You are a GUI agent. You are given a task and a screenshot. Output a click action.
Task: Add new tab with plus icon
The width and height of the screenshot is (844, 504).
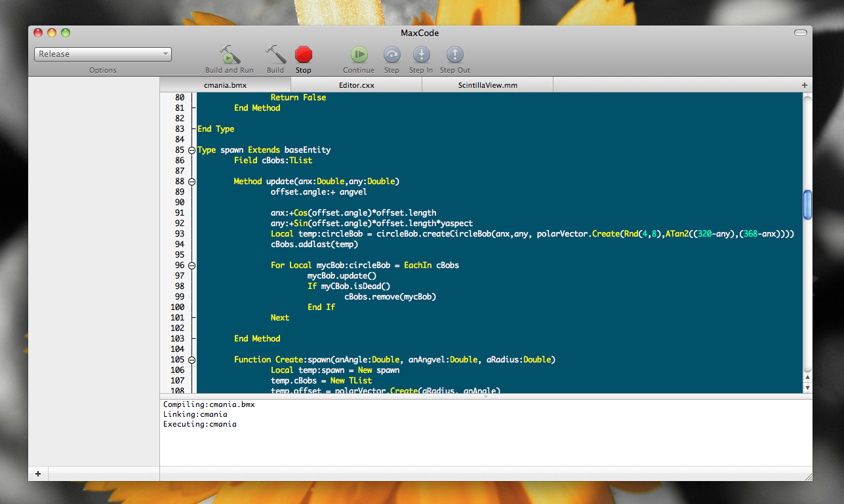point(805,85)
